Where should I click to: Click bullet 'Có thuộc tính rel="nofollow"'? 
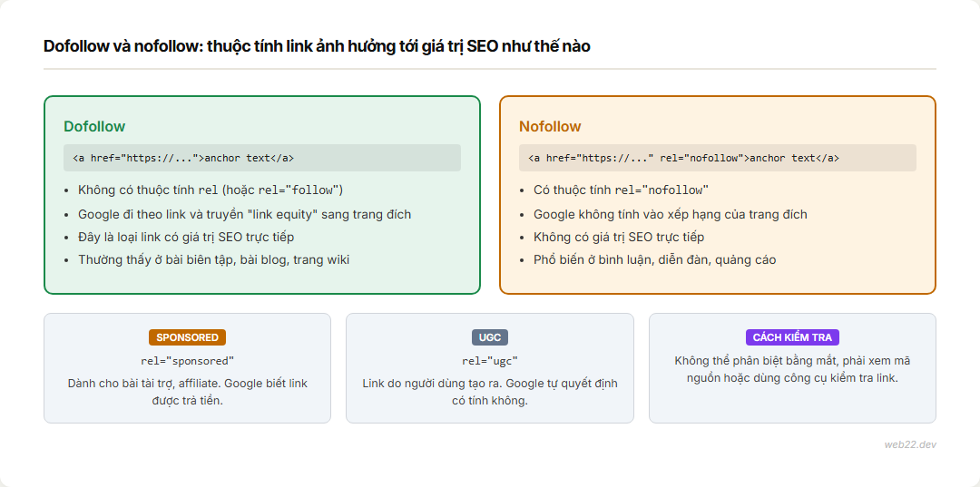click(x=622, y=190)
